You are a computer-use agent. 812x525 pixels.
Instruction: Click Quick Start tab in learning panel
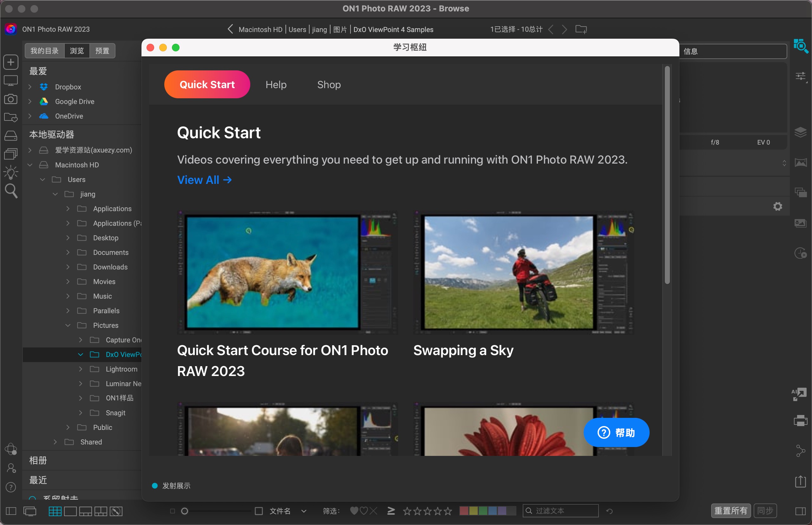[x=207, y=85]
